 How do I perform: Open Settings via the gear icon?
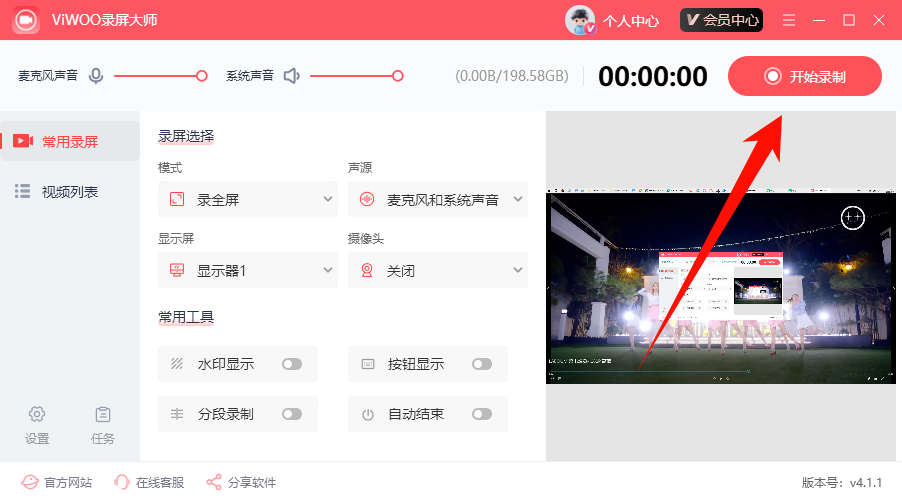tap(37, 414)
